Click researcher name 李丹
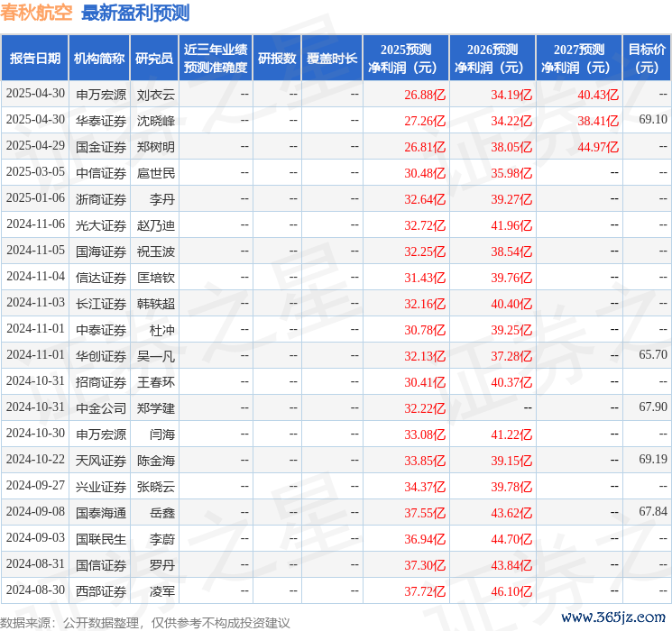Image resolution: width=672 pixels, height=631 pixels. 162,199
